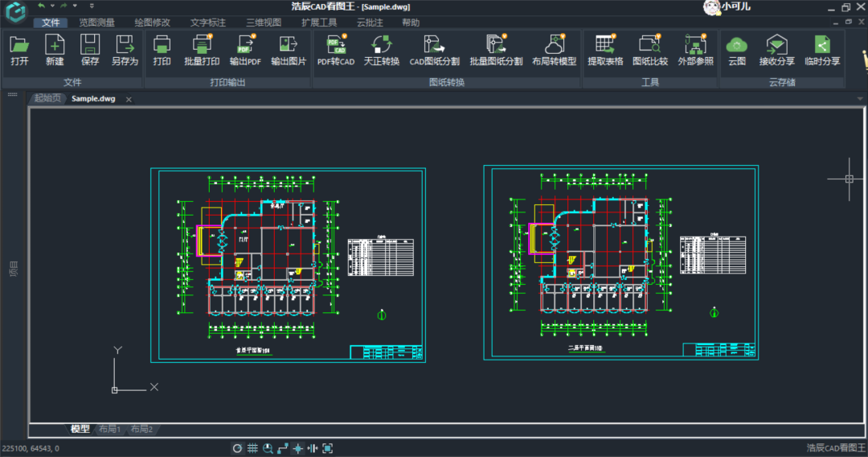Image resolution: width=868 pixels, height=457 pixels.
Task: Expand the undo history dropdown arrow
Action: tap(52, 6)
